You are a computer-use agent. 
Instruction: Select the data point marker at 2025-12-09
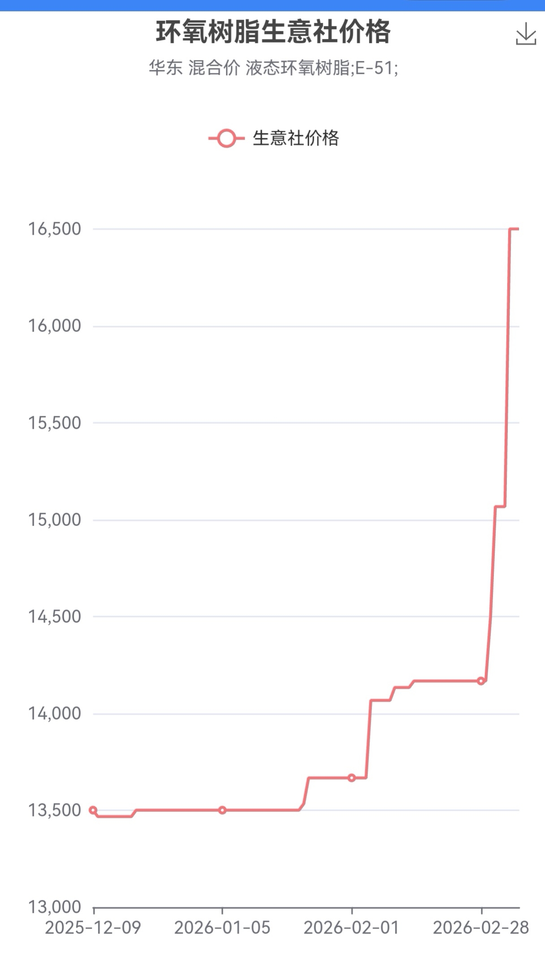(x=93, y=810)
